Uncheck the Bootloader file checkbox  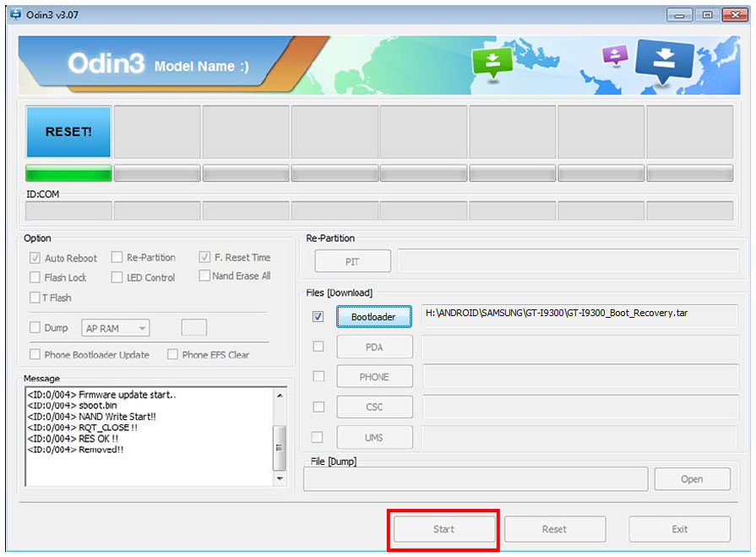pyautogui.click(x=318, y=316)
